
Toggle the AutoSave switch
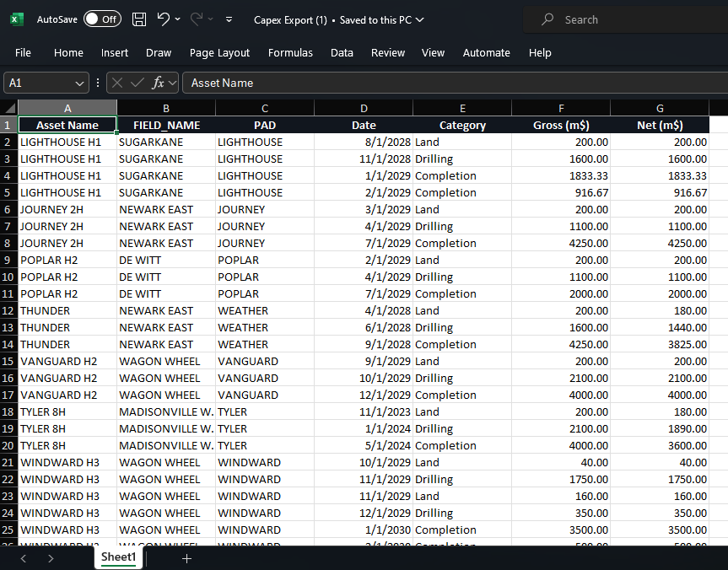click(x=102, y=19)
